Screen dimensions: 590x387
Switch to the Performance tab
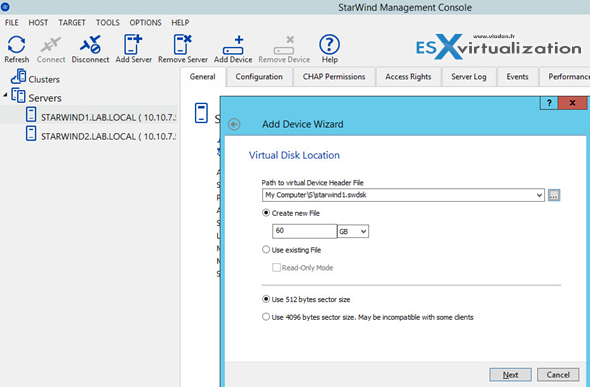[566, 77]
